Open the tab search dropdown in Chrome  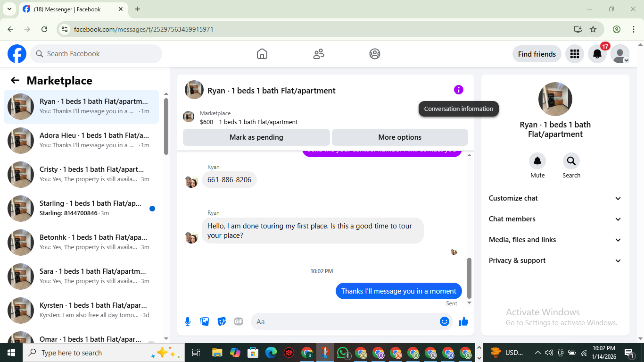(9, 9)
